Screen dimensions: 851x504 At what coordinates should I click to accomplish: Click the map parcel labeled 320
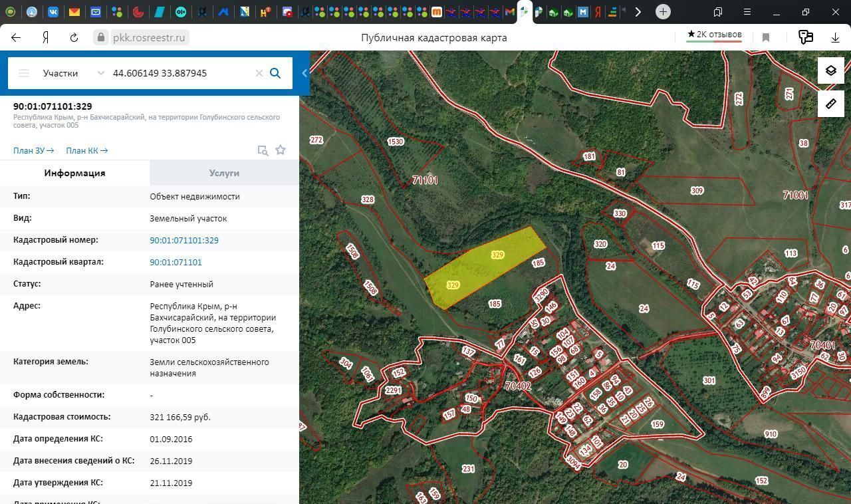point(600,244)
